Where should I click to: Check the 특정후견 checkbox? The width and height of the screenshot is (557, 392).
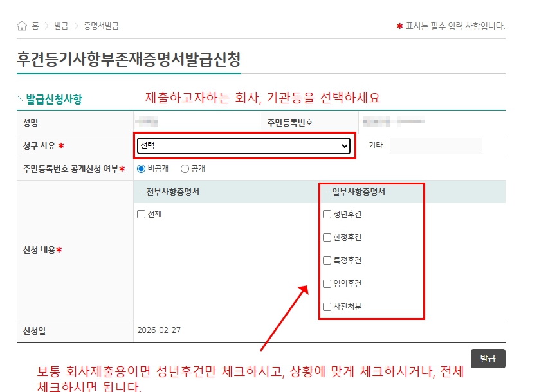click(x=326, y=260)
